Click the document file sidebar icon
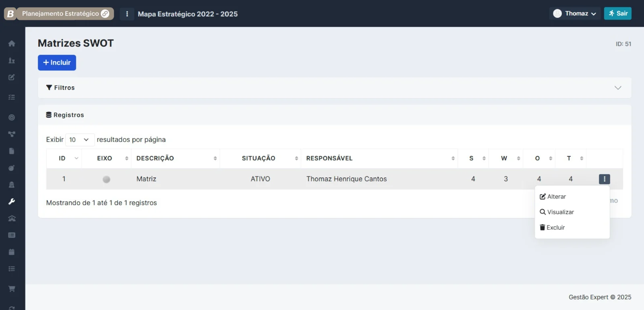Image resolution: width=644 pixels, height=310 pixels. (12, 151)
